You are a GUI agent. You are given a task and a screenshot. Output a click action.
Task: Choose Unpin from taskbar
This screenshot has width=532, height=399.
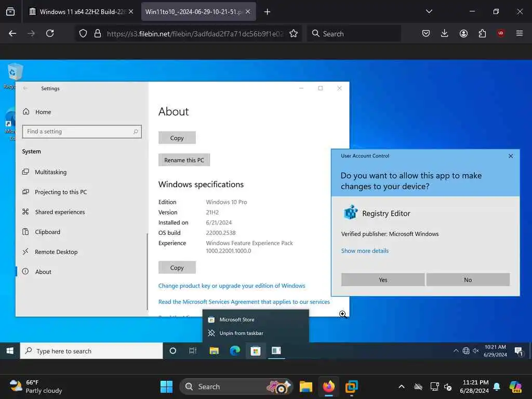(x=256, y=333)
